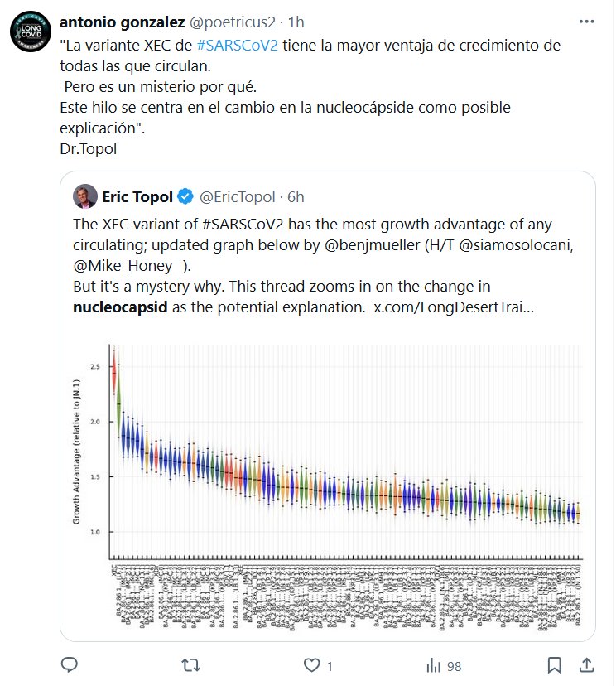Open Eric Topol's profile picture
The width and height of the screenshot is (616, 686).
86,197
